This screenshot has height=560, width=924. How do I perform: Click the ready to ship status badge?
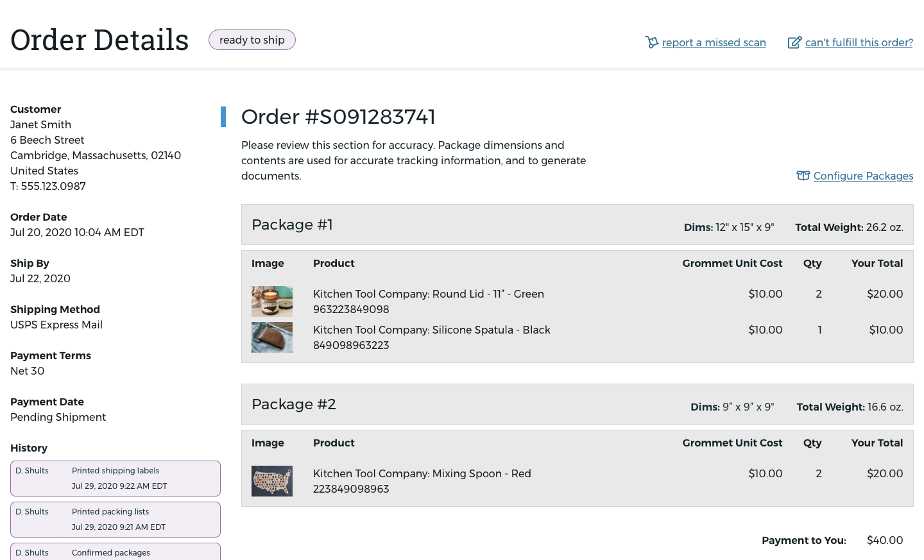tap(252, 40)
